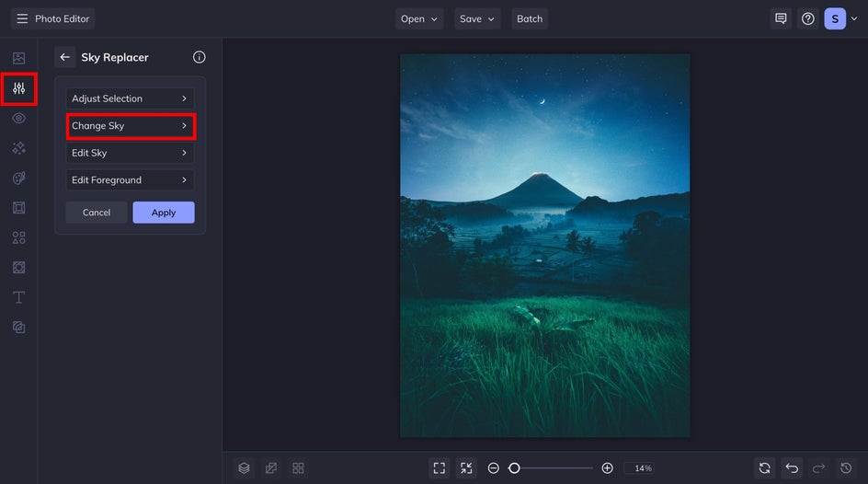Viewport: 868px width, 484px height.
Task: Click the Batch menu button
Action: [530, 18]
